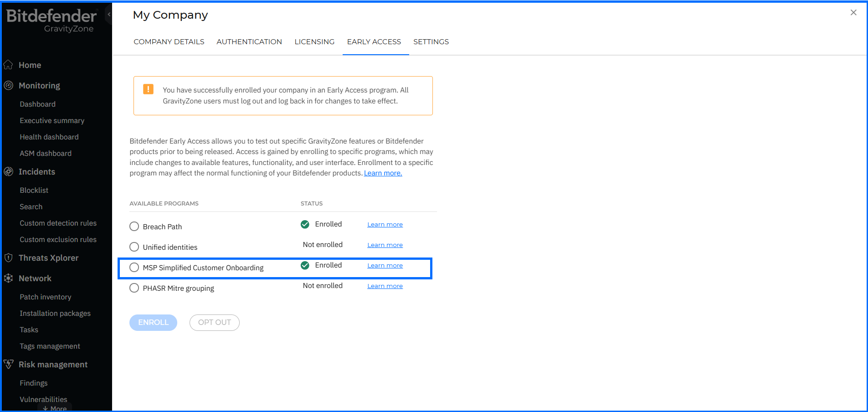Open Installation packages
868x412 pixels.
tap(55, 314)
